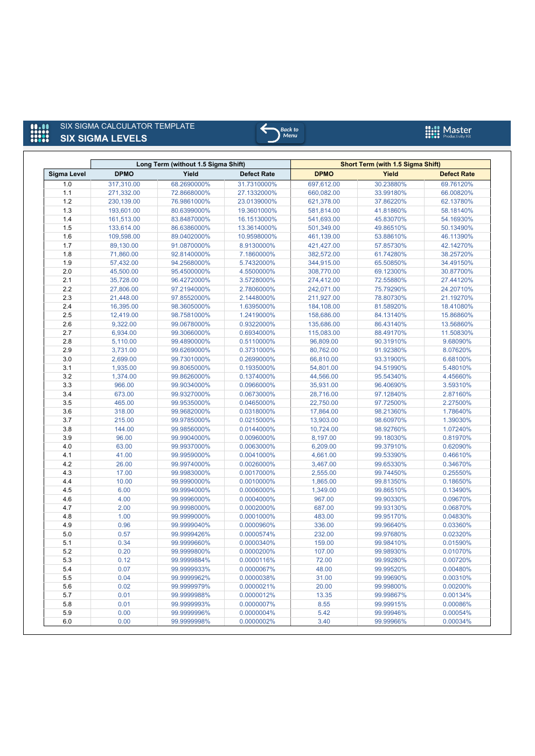The width and height of the screenshot is (535, 756).
Task: Select yield cell 99.9034000%
Action: 191,385
